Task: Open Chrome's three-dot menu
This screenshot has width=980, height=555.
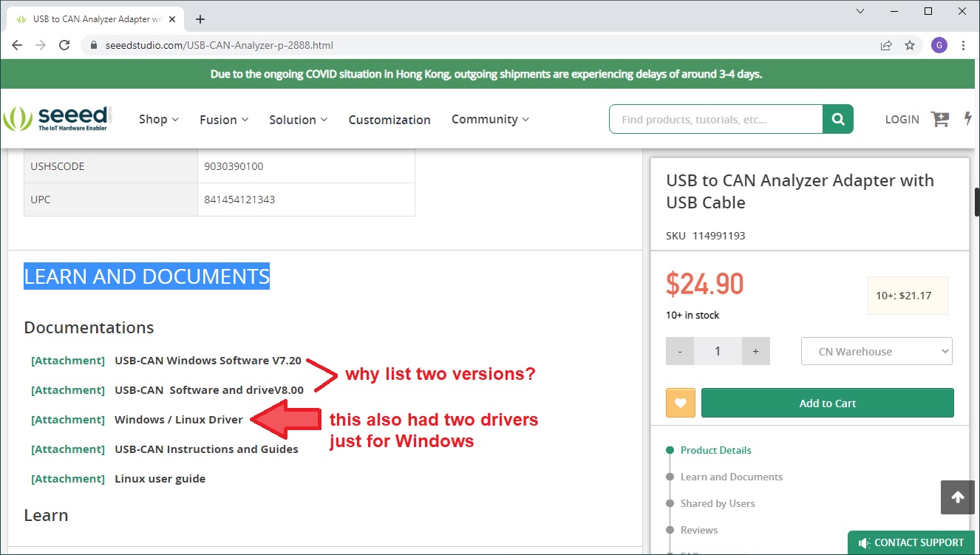Action: 963,45
